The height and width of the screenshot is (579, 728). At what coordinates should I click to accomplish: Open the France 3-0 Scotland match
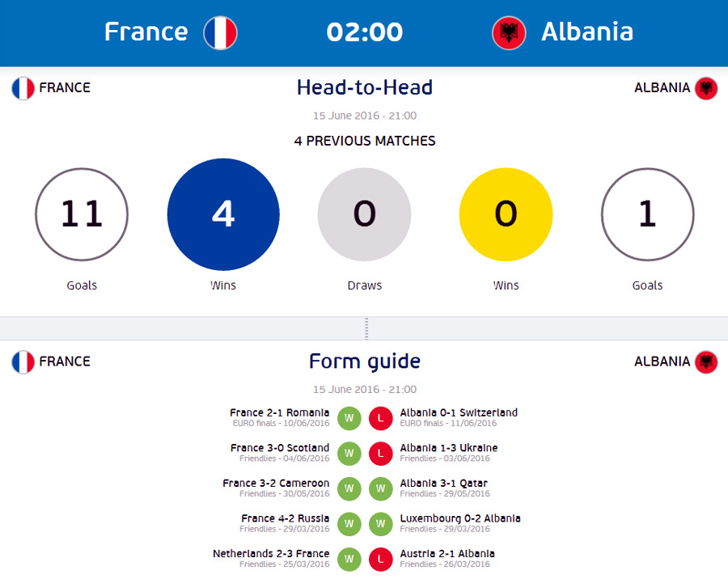point(280,448)
